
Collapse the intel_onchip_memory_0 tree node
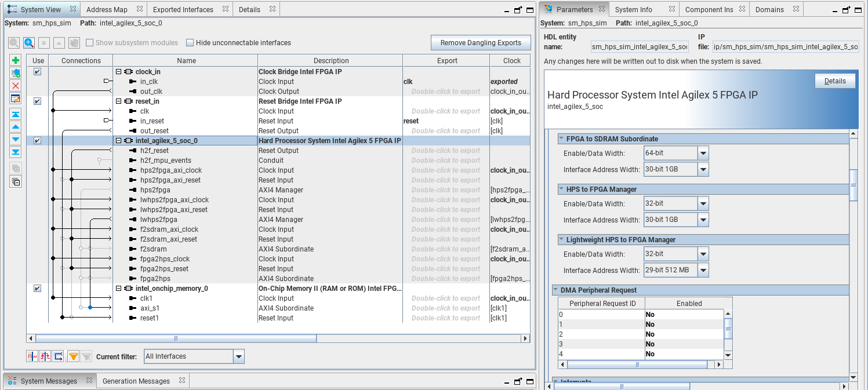tap(119, 289)
